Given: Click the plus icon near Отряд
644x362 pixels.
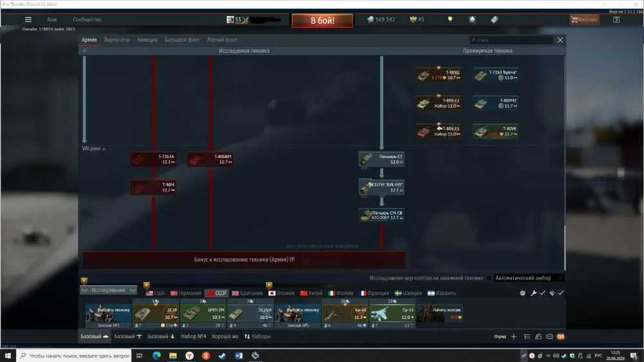Looking at the screenshot, I should coord(514,336).
